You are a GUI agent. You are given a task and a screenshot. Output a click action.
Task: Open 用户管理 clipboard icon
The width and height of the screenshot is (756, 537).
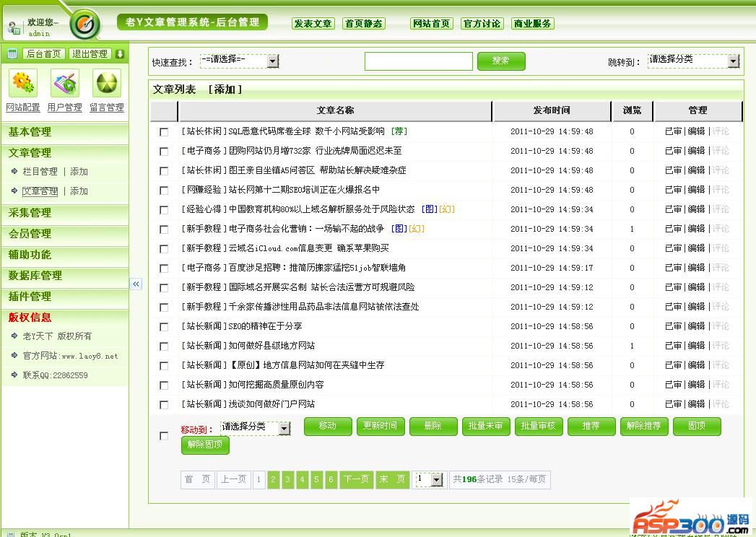pyautogui.click(x=64, y=84)
